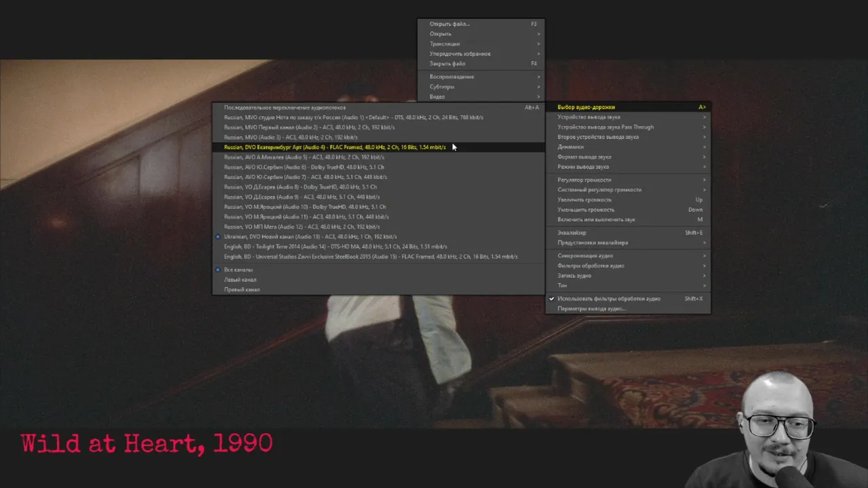Select Ukrainian Новий канал Audio 13 track
Viewport: 868px width, 488px height.
coord(378,237)
